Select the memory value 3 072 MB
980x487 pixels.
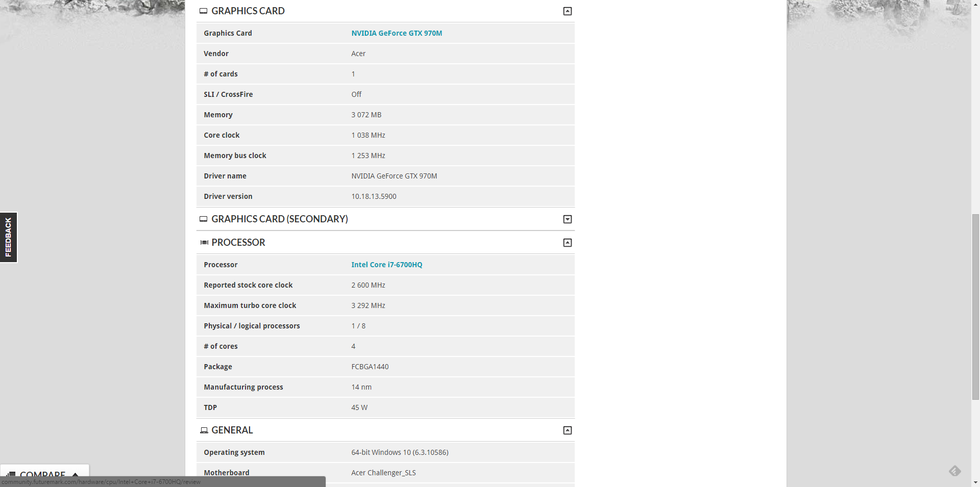point(366,115)
